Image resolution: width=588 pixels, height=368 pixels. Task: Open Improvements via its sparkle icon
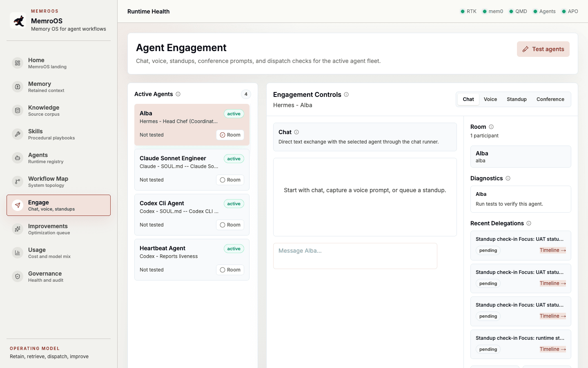click(18, 229)
